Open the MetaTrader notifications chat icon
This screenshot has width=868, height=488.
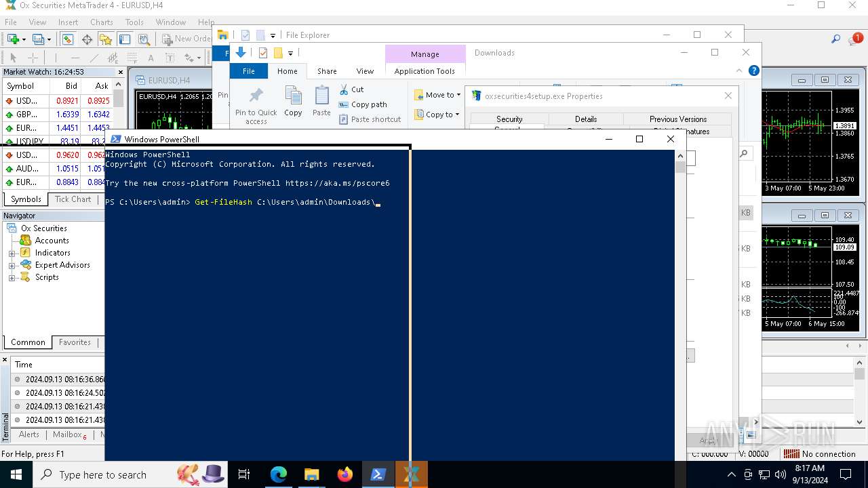(x=855, y=39)
